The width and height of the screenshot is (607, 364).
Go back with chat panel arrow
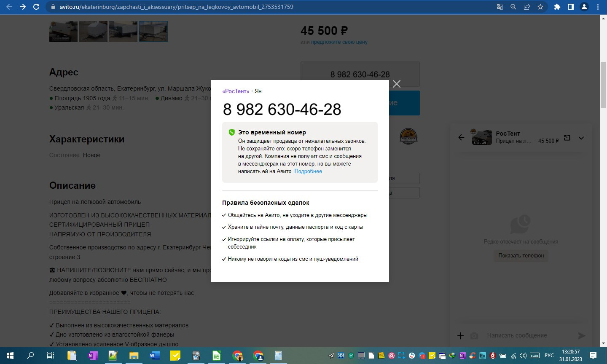pos(461,137)
